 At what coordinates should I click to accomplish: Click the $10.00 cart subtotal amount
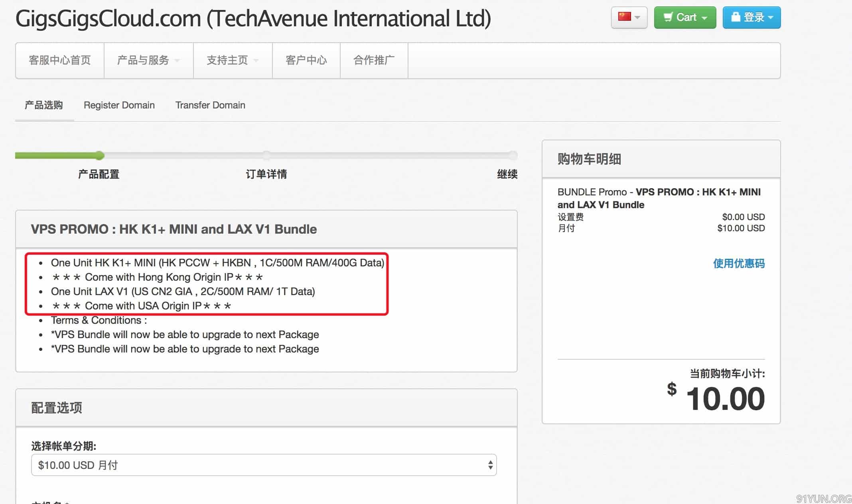tap(716, 398)
